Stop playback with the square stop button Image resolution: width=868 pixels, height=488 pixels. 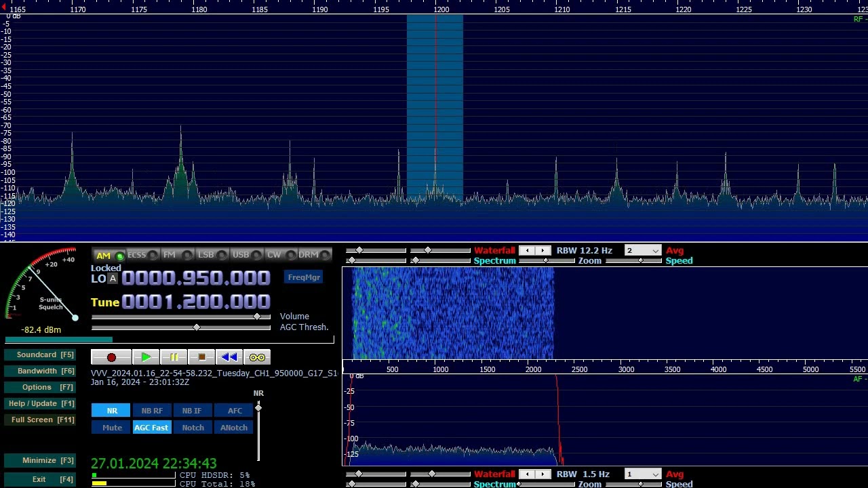201,357
